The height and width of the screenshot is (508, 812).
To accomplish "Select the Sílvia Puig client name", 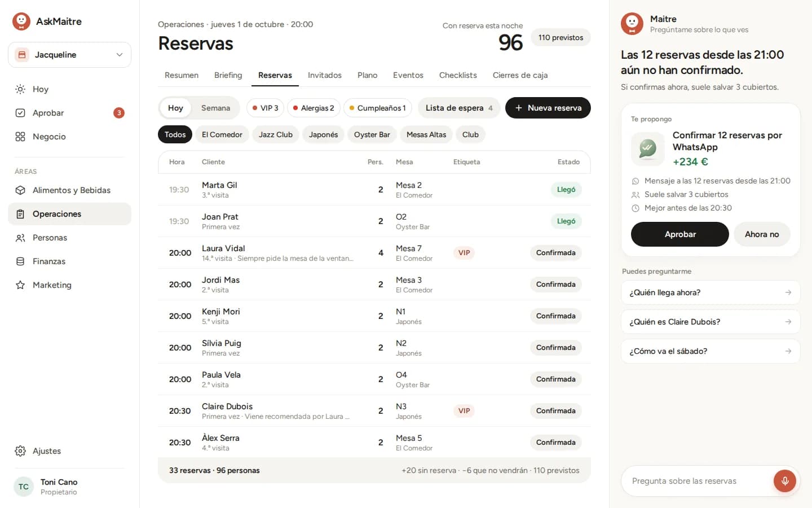I will click(222, 343).
